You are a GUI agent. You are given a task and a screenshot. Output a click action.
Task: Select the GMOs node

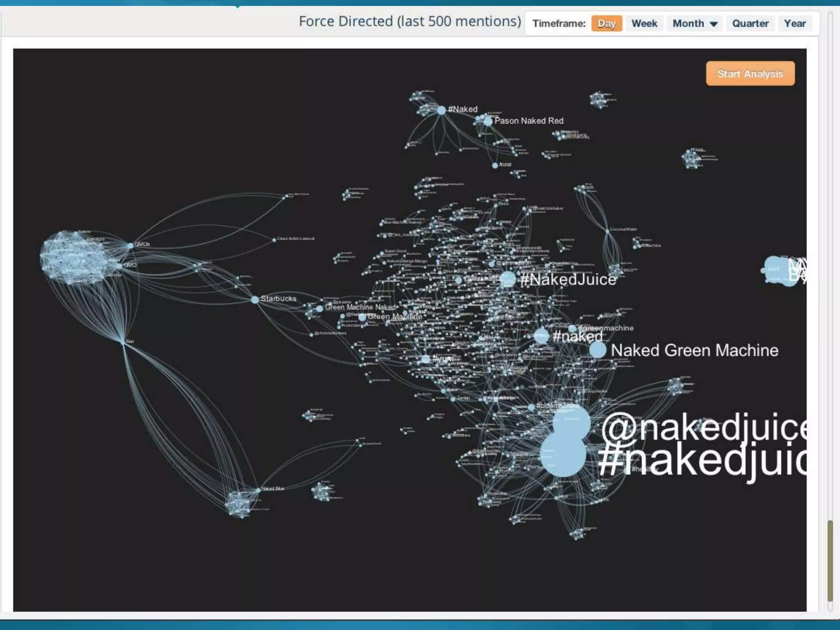pyautogui.click(x=130, y=246)
